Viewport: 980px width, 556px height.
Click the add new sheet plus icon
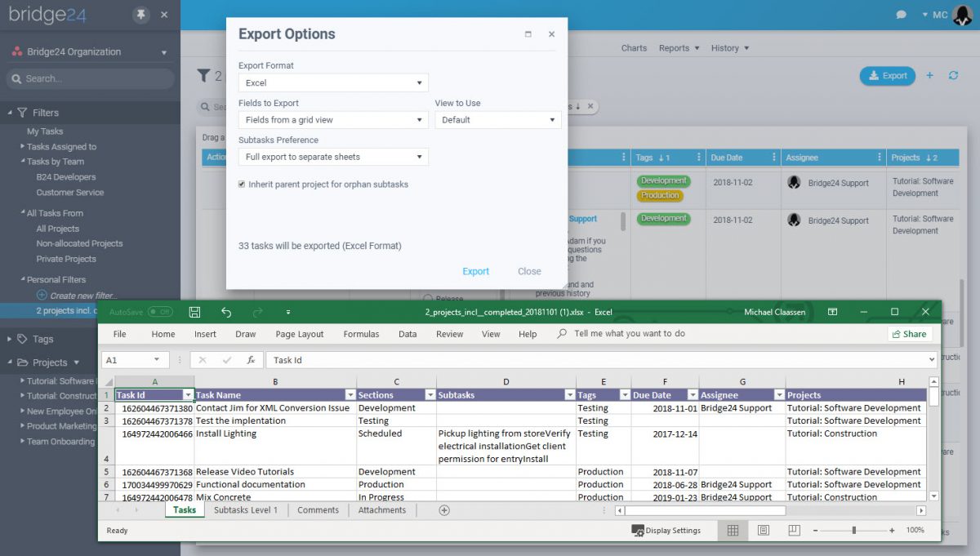point(444,510)
